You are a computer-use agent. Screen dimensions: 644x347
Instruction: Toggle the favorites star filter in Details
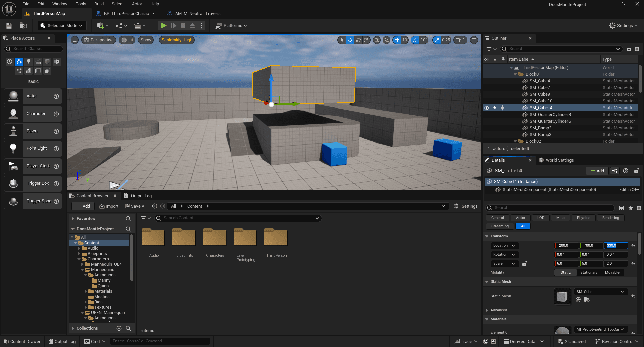tap(631, 208)
